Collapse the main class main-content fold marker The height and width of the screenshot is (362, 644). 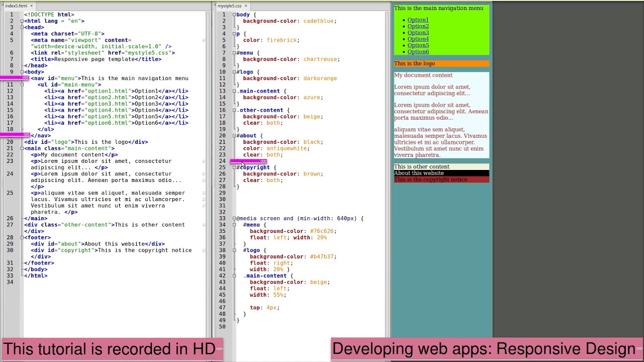click(22, 148)
